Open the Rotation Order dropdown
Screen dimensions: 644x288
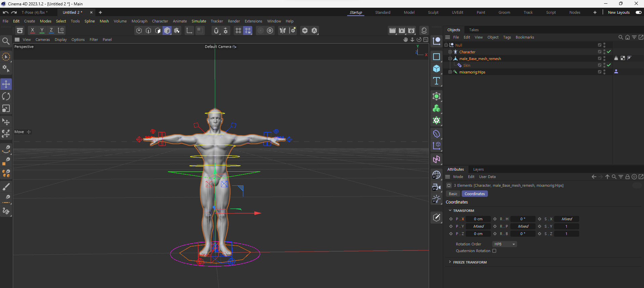pos(505,244)
